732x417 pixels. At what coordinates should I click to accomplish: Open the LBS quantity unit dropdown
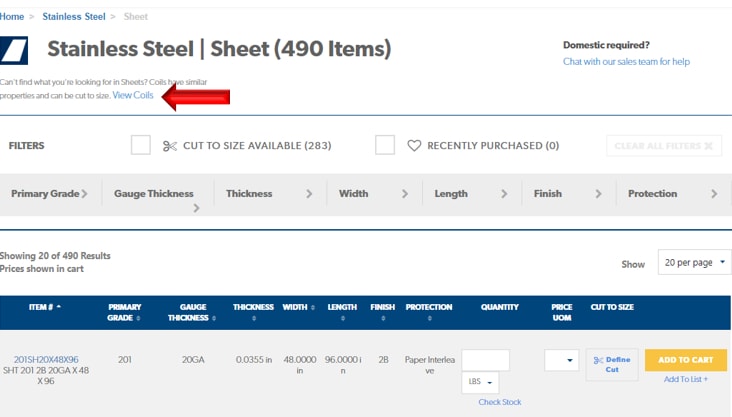481,381
